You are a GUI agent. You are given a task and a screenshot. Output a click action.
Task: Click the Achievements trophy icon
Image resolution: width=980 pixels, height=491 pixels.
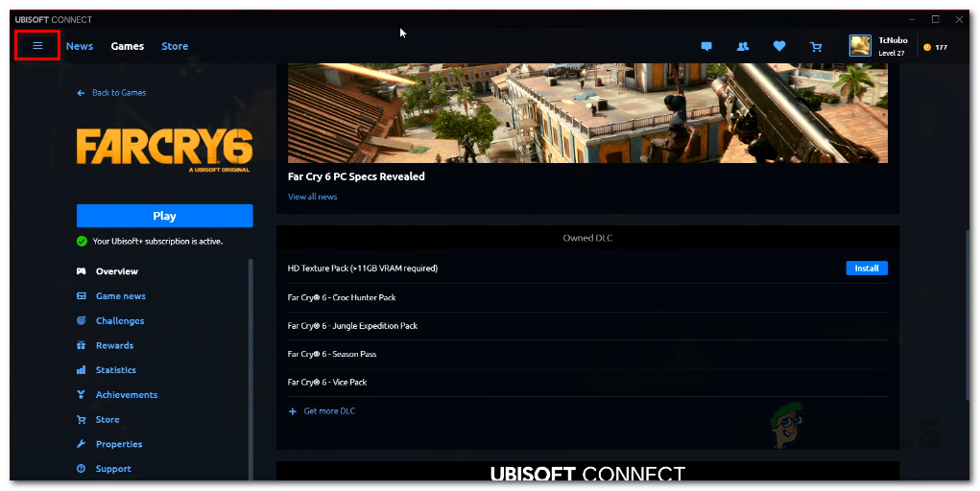[x=82, y=395]
